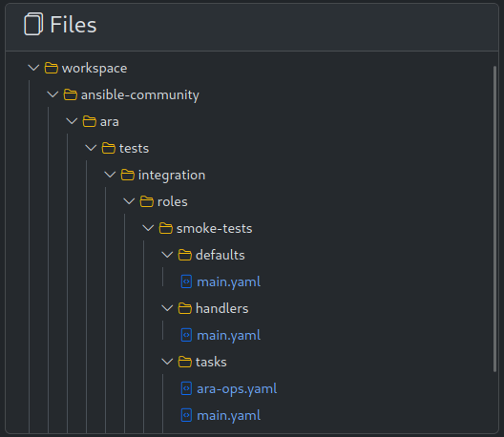Select the smoke-tests folder label
Screen dimensions: 504x437
pos(214,228)
